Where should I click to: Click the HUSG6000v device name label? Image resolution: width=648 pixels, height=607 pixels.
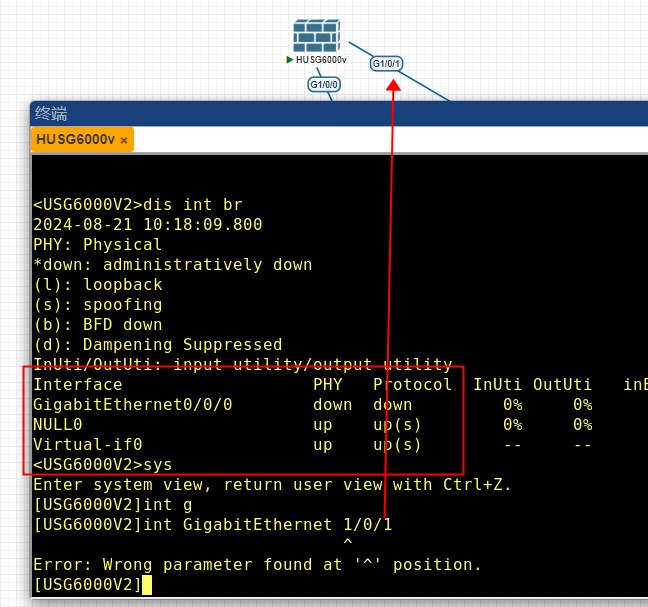pyautogui.click(x=321, y=60)
